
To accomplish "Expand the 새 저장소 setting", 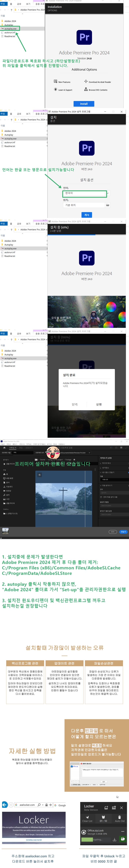I will [101, 468].
